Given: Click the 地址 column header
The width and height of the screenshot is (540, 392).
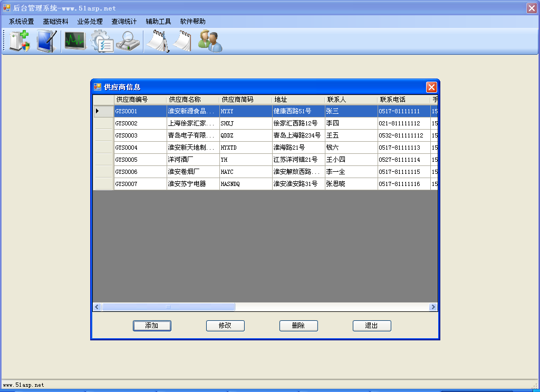Looking at the screenshot, I should tap(298, 100).
